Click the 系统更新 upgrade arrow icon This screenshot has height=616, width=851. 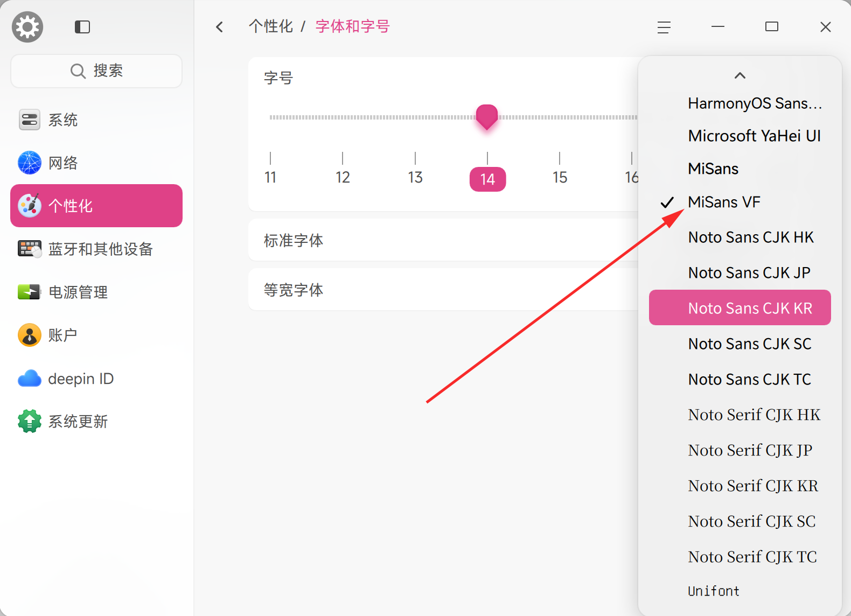(30, 421)
